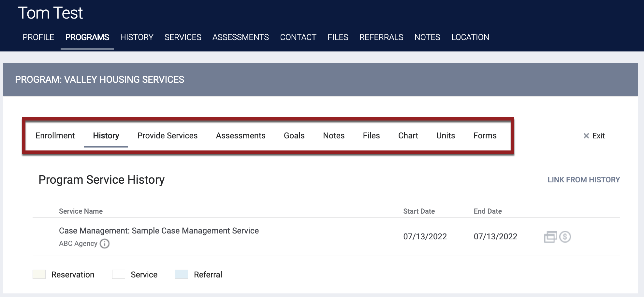Select the CONTACT tab
This screenshot has height=297, width=644.
click(x=298, y=37)
